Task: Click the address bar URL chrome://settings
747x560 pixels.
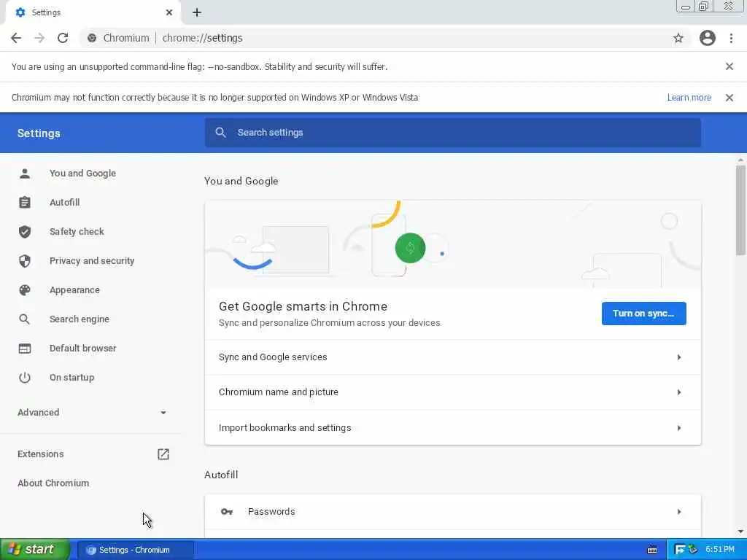Action: click(203, 38)
